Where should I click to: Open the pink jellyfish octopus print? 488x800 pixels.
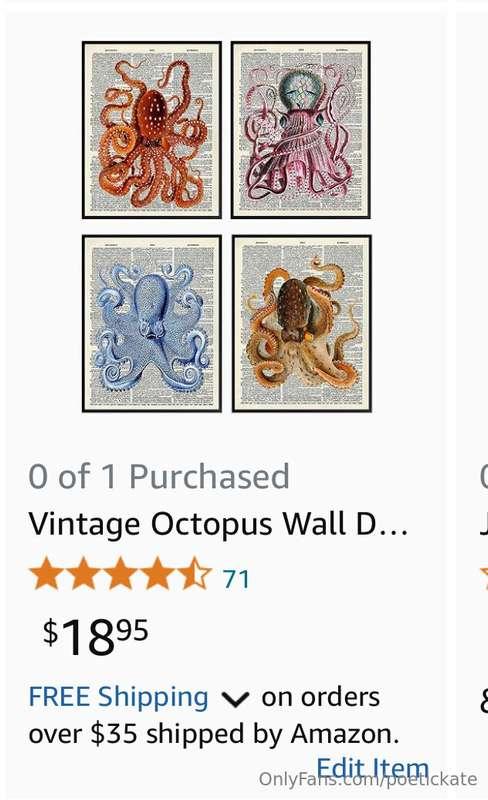coord(301,130)
